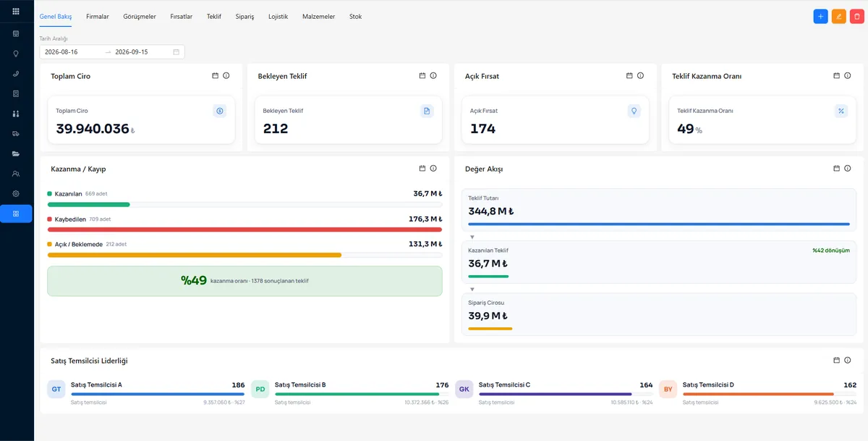The width and height of the screenshot is (868, 441).
Task: Open the settings gear in sidebar
Action: [x=16, y=194]
